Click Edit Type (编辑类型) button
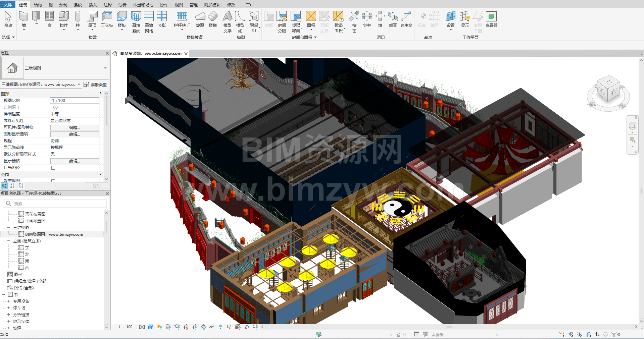The image size is (644, 339). tap(95, 84)
